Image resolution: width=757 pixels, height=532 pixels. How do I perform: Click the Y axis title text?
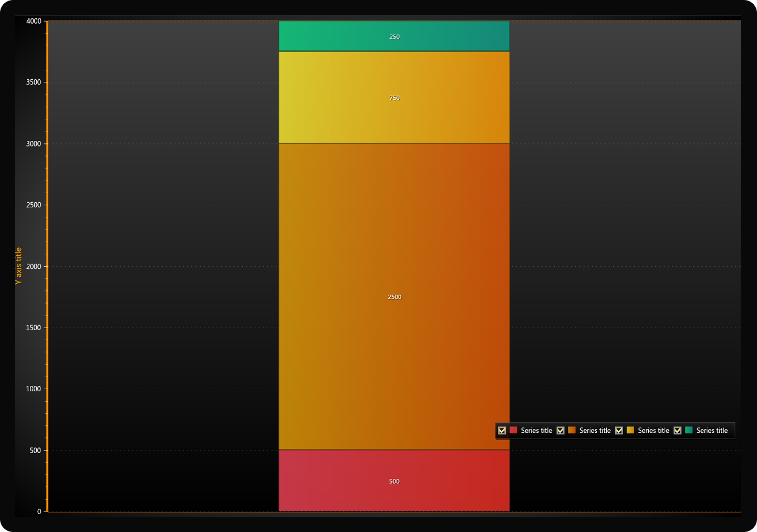pyautogui.click(x=19, y=266)
